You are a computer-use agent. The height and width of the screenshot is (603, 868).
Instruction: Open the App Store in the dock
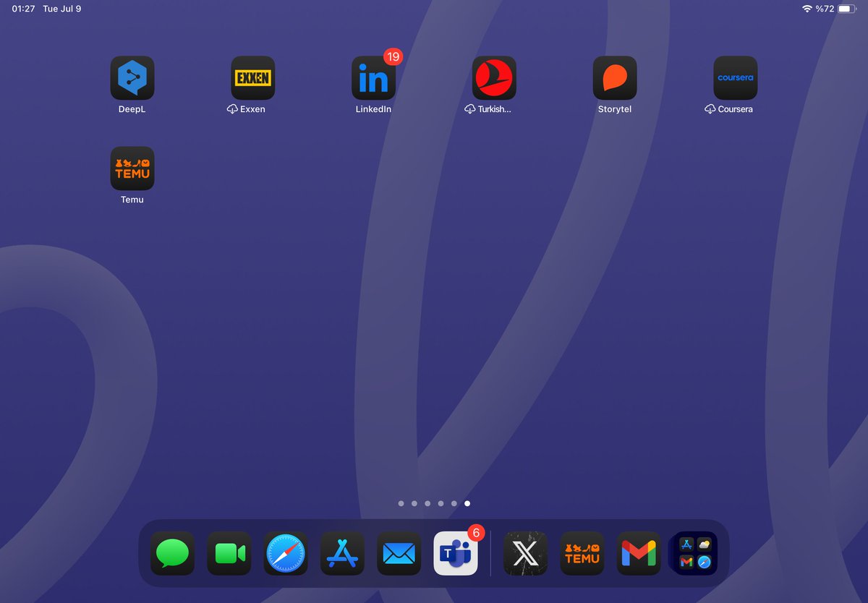click(x=342, y=554)
